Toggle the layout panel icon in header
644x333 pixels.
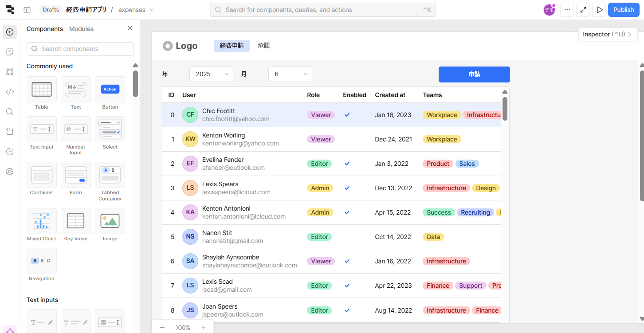tap(27, 10)
